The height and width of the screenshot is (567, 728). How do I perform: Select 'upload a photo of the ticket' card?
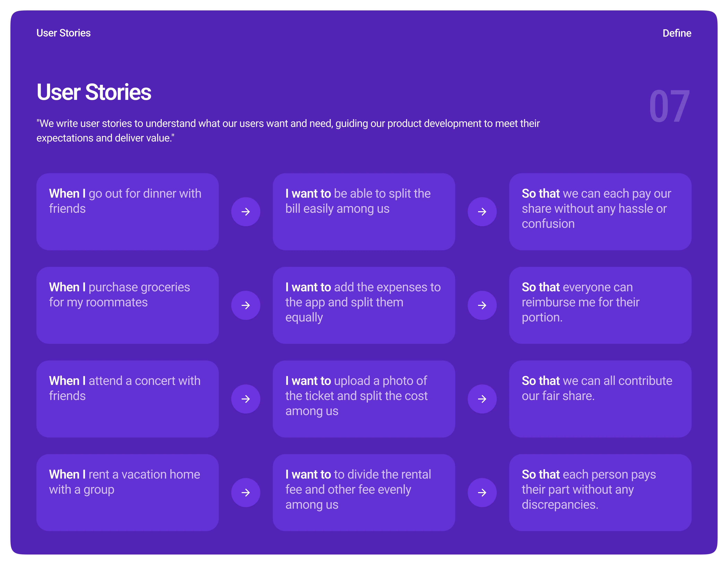coord(364,399)
